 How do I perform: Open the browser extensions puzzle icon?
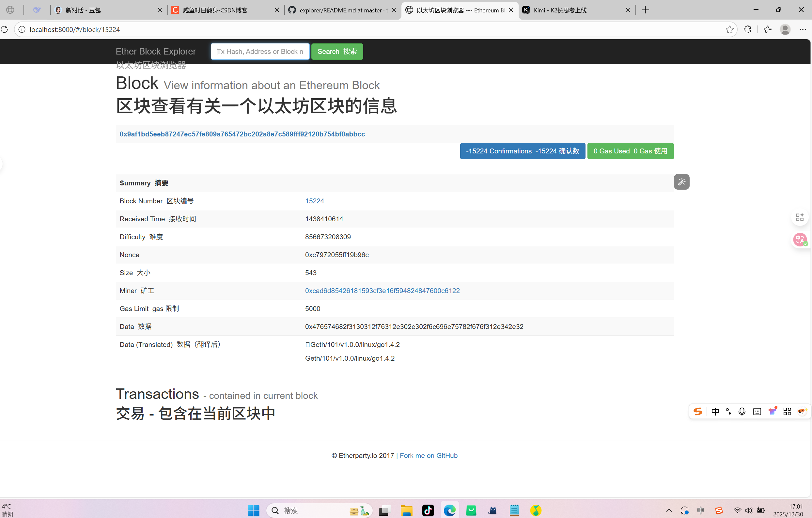(747, 29)
